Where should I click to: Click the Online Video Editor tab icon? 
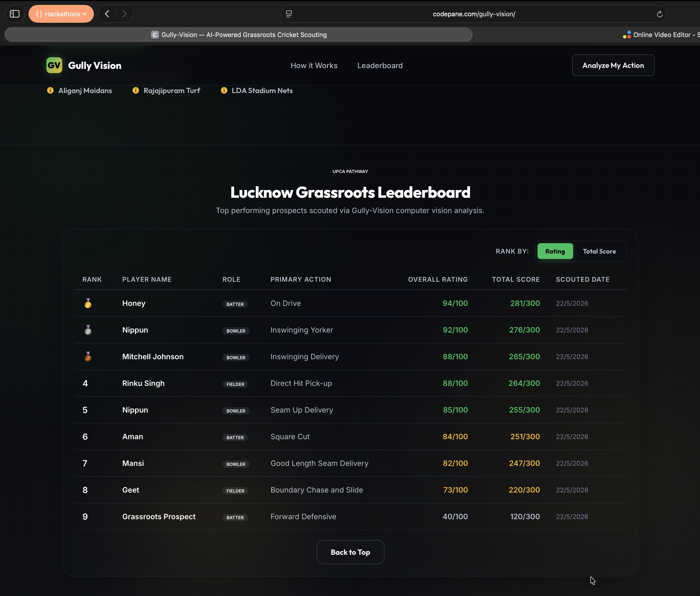point(627,35)
